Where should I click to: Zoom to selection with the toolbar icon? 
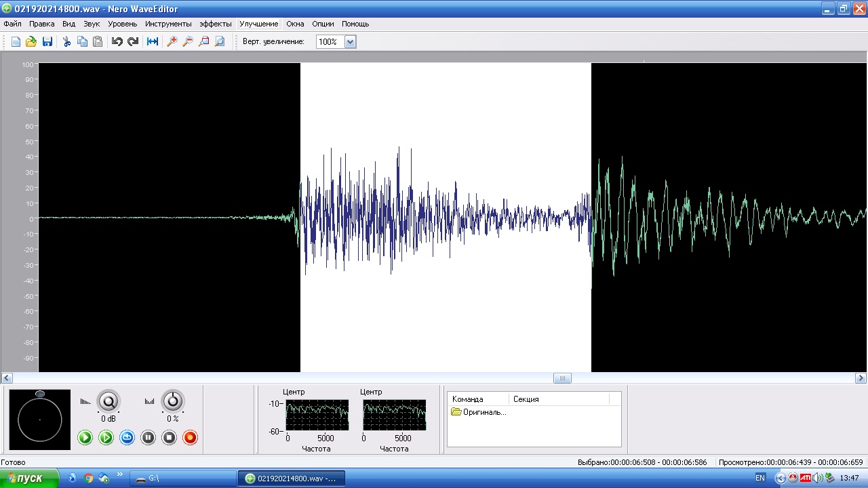203,42
